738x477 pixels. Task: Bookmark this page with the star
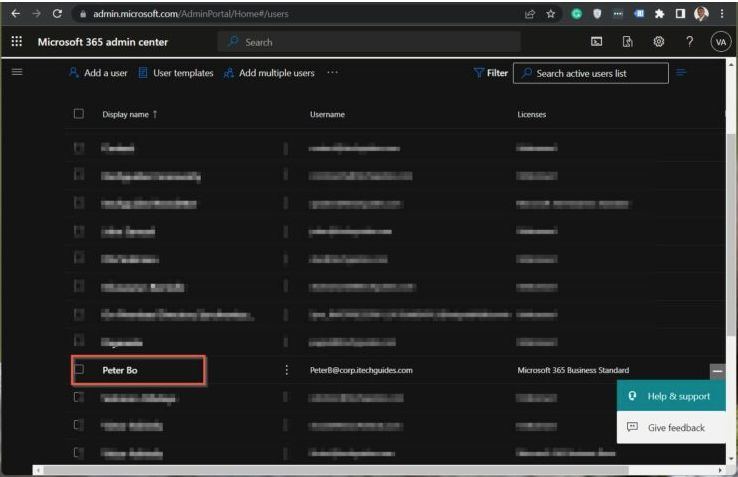(x=551, y=14)
